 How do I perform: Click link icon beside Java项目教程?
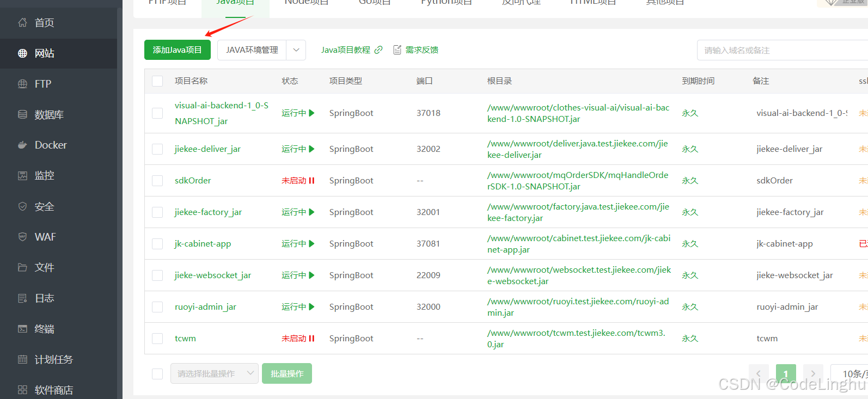coord(378,50)
